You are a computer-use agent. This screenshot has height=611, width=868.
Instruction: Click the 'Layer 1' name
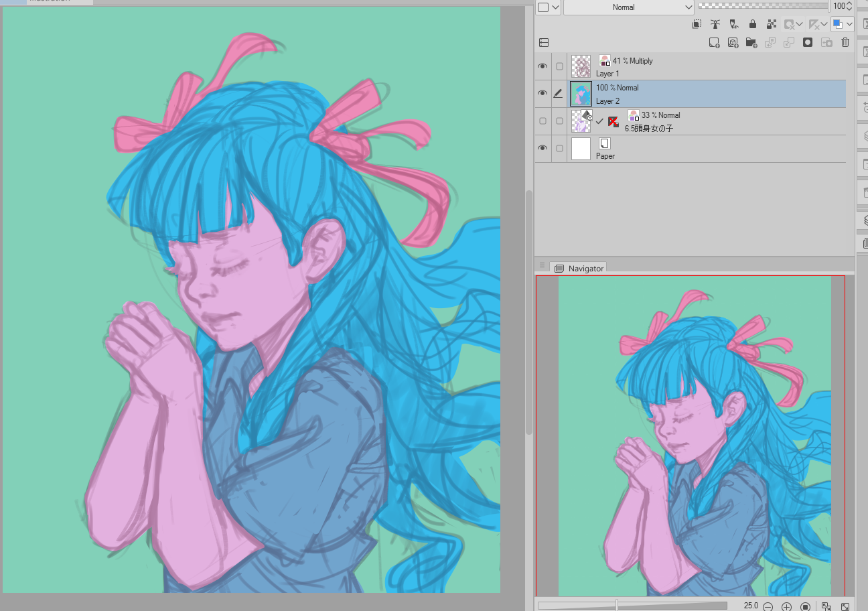pos(607,74)
